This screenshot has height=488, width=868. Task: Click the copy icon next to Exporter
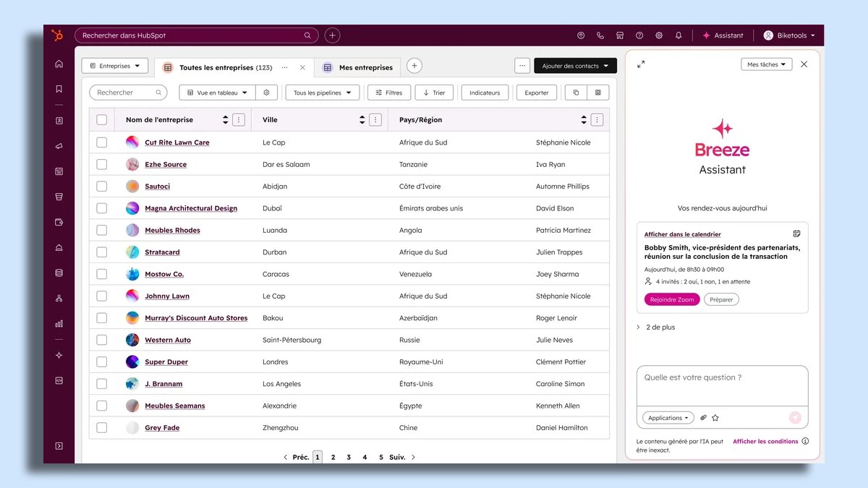click(x=576, y=93)
